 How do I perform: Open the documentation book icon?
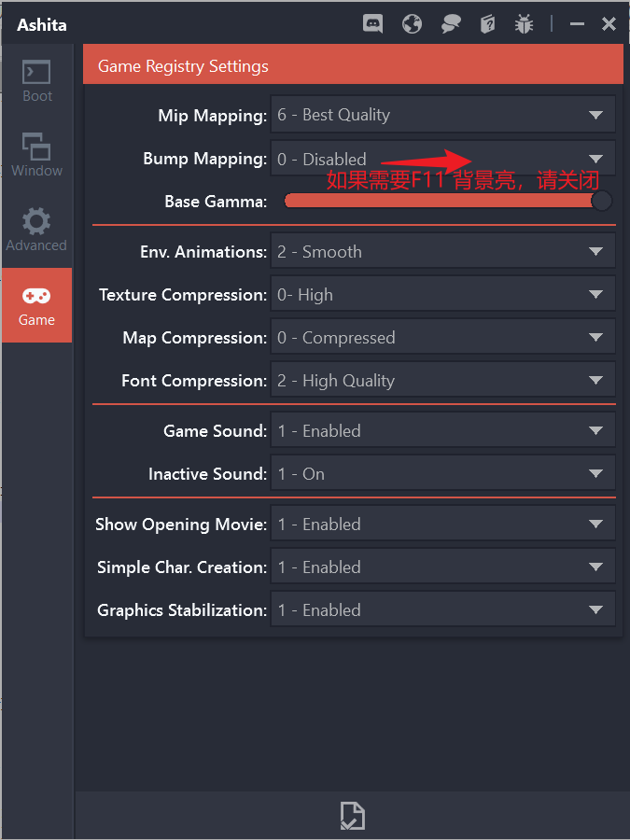click(487, 24)
